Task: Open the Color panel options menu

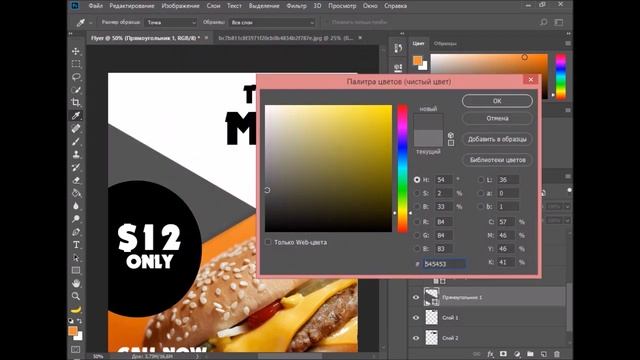Action: tap(568, 43)
